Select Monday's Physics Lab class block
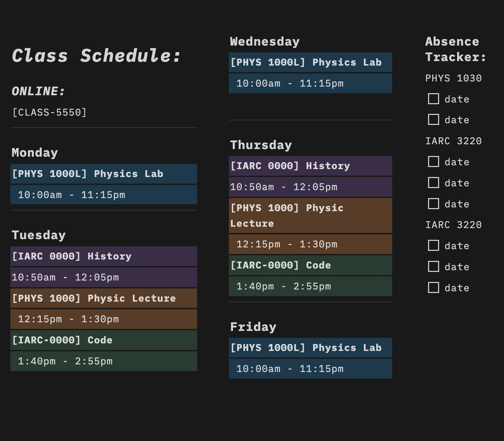Image resolution: width=504 pixels, height=441 pixels. pos(104,174)
